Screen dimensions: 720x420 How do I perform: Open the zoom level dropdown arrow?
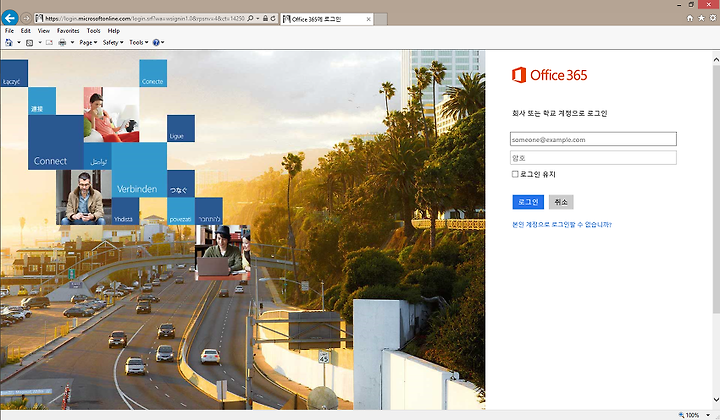(708, 415)
